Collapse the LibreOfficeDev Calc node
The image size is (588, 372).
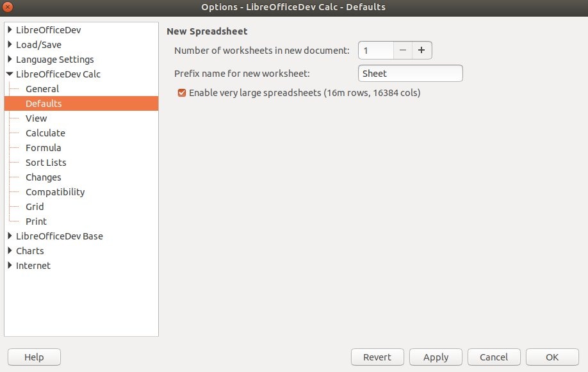(10, 74)
